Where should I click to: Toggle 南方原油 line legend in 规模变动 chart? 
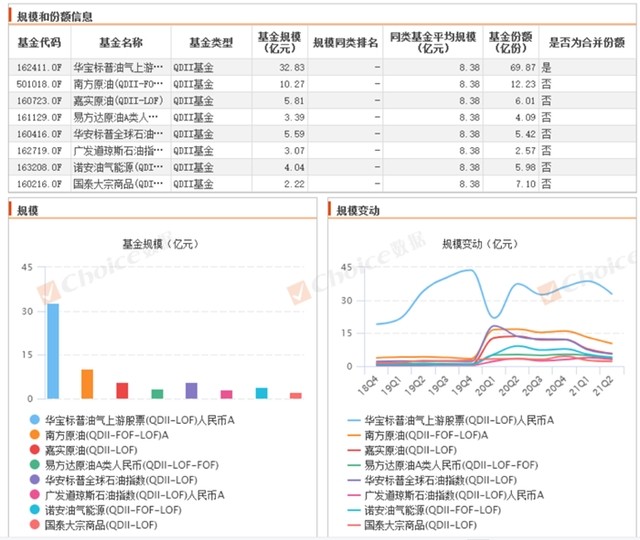click(x=418, y=435)
